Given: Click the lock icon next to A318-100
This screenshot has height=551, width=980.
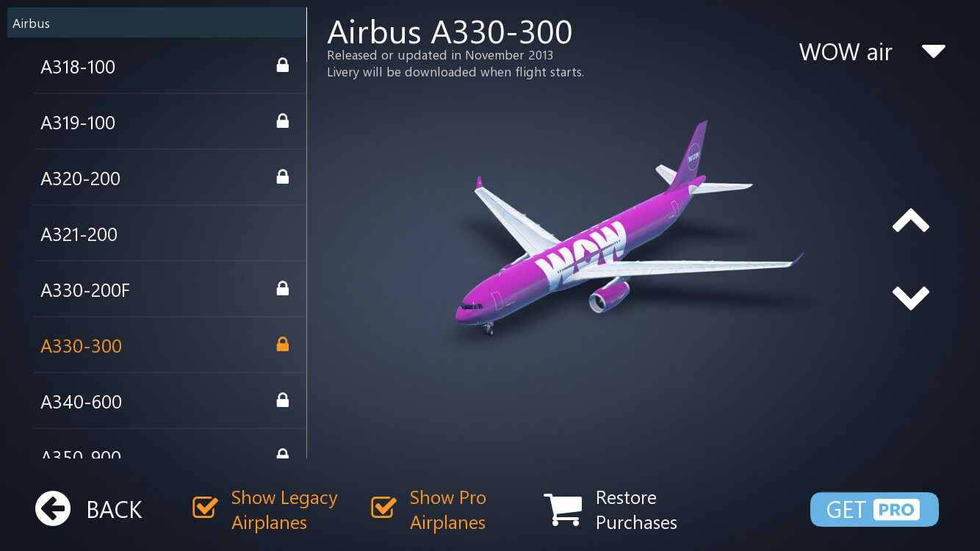Looking at the screenshot, I should pos(282,65).
